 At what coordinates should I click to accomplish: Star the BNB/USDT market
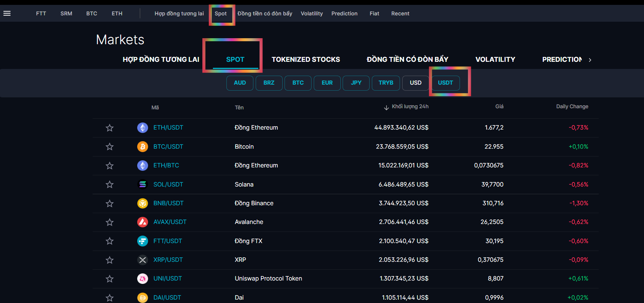click(x=109, y=203)
